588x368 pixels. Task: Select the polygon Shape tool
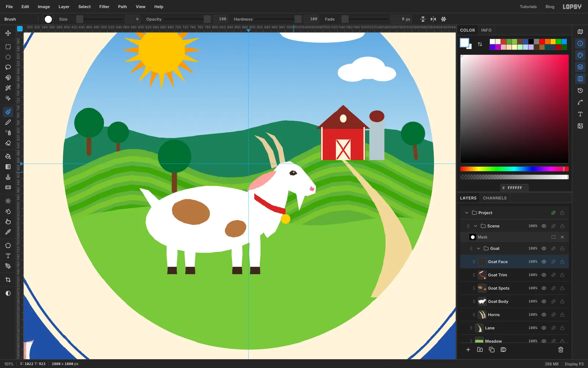8,245
